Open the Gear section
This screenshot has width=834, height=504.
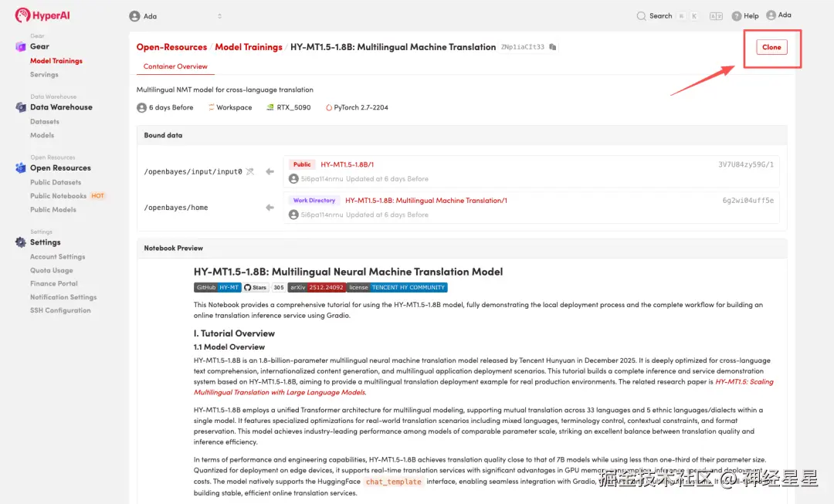pyautogui.click(x=39, y=46)
